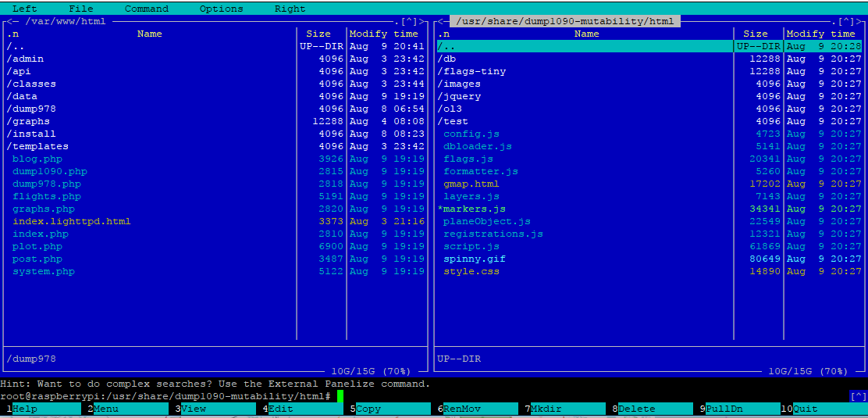This screenshot has height=418, width=868.
Task: Select the /db directory
Action: pos(649,59)
